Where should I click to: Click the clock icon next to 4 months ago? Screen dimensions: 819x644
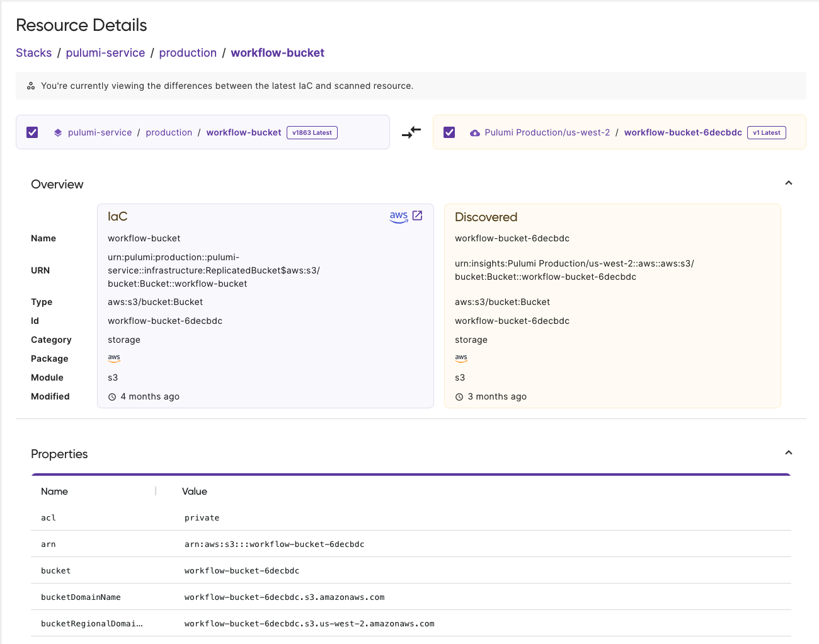[x=112, y=397]
